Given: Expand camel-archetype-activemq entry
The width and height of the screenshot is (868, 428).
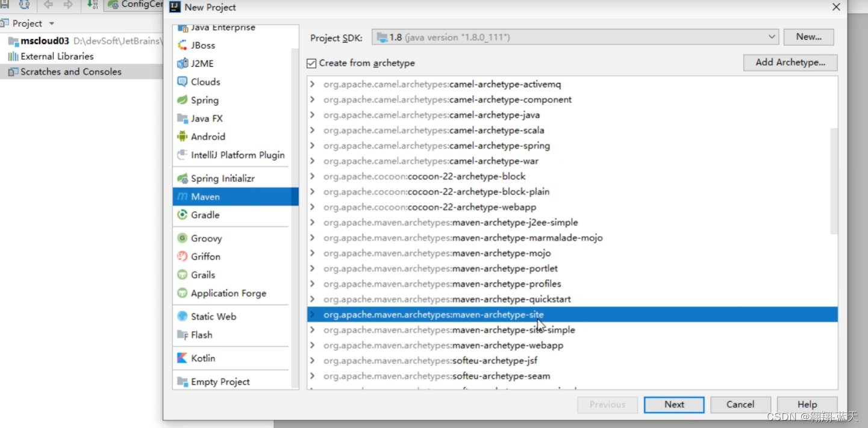Looking at the screenshot, I should coord(312,84).
